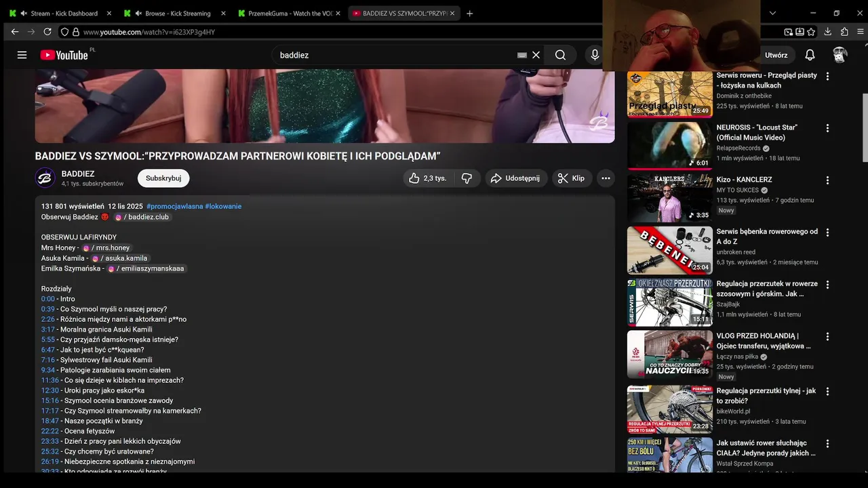Open Serwis roweru Przegląd piasty thumbnail
Viewport: 868px width, 488px height.
669,94
